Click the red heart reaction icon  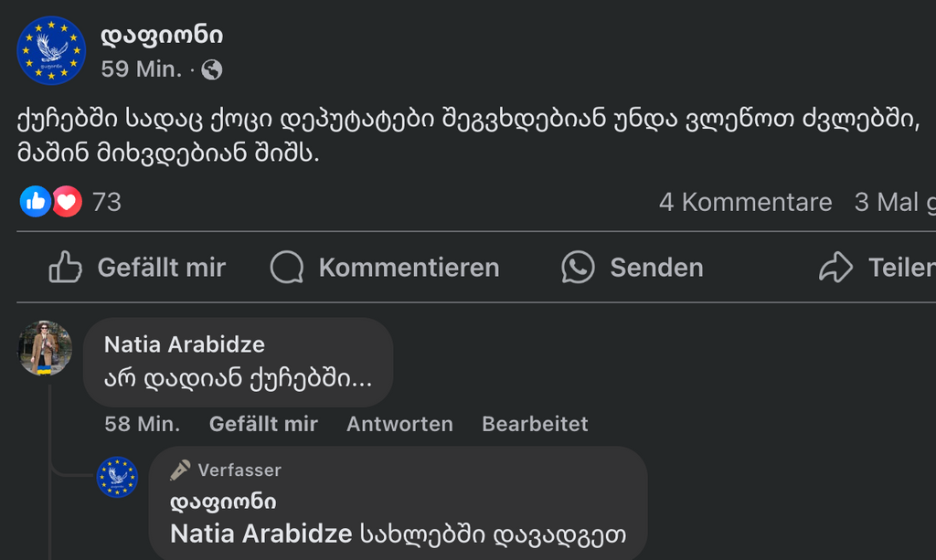67,201
